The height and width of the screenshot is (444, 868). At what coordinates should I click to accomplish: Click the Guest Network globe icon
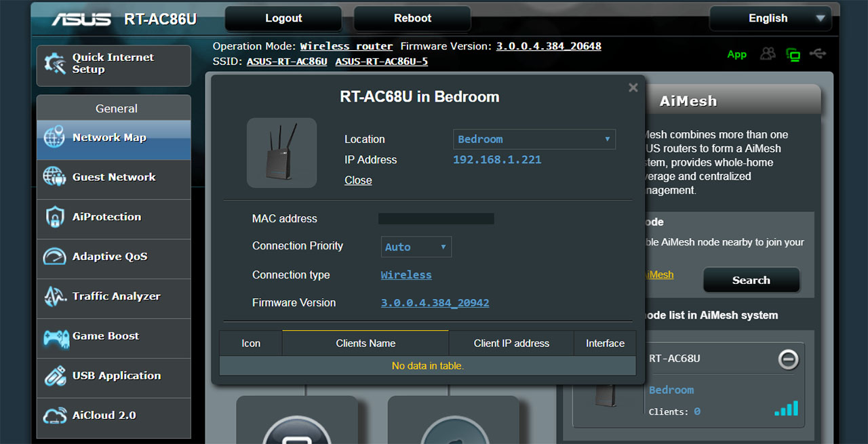(54, 177)
